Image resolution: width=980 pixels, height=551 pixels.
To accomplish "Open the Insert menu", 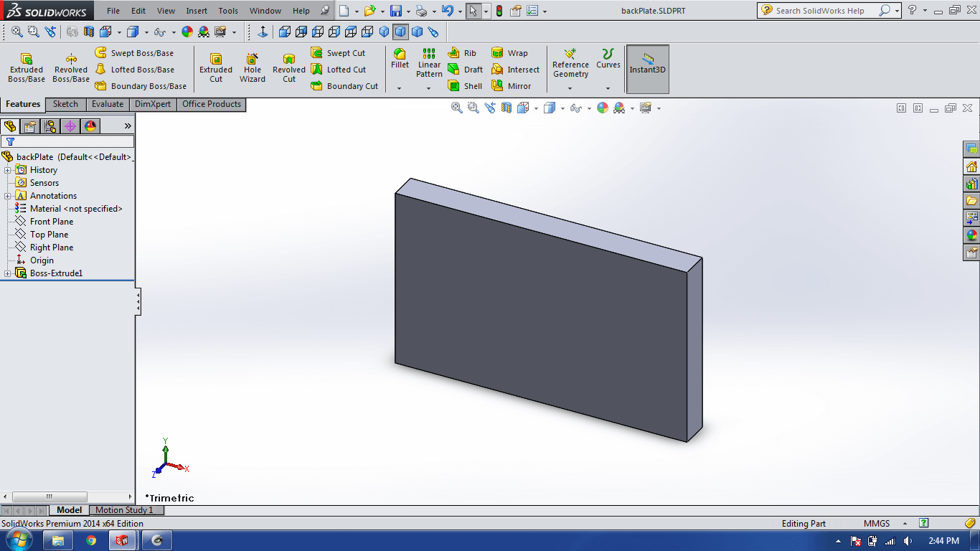I will tap(197, 11).
